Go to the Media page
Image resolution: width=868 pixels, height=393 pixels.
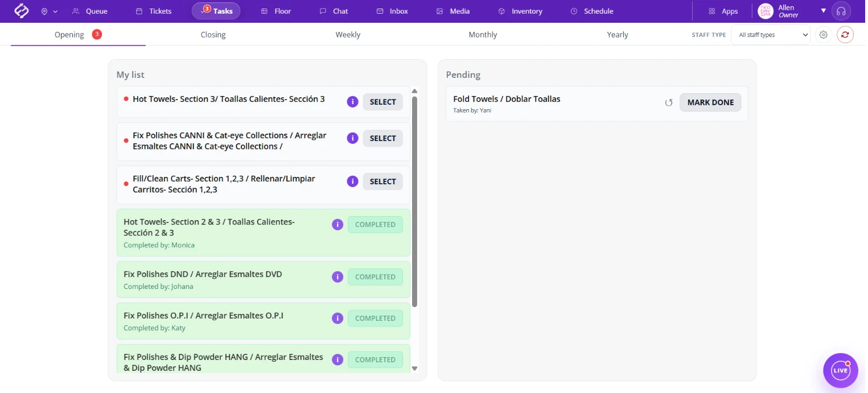pyautogui.click(x=453, y=11)
